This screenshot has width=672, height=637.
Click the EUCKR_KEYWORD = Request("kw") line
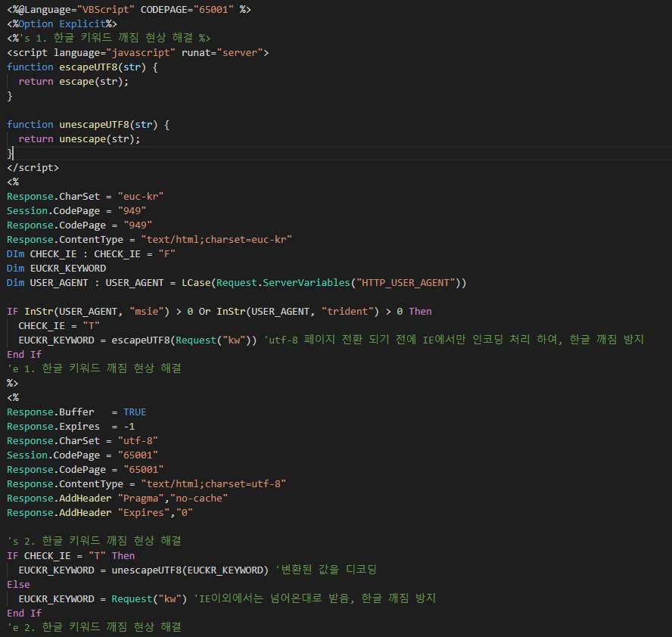(227, 599)
